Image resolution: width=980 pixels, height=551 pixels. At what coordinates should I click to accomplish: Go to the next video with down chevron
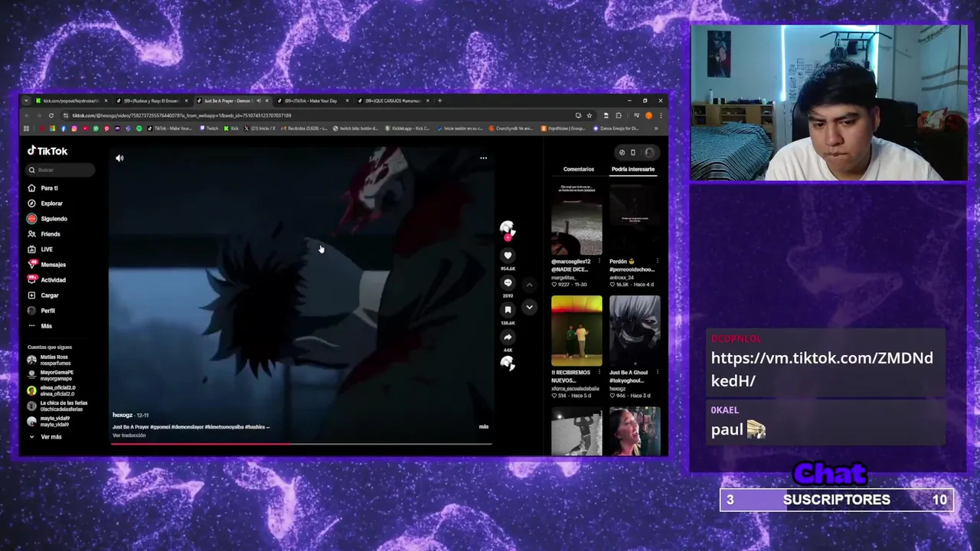pyautogui.click(x=529, y=307)
